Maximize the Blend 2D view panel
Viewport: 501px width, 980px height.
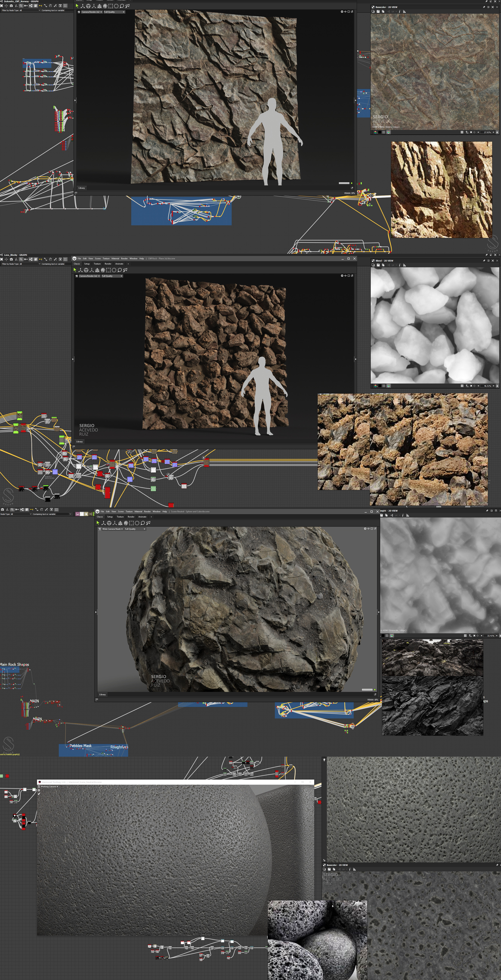click(493, 261)
